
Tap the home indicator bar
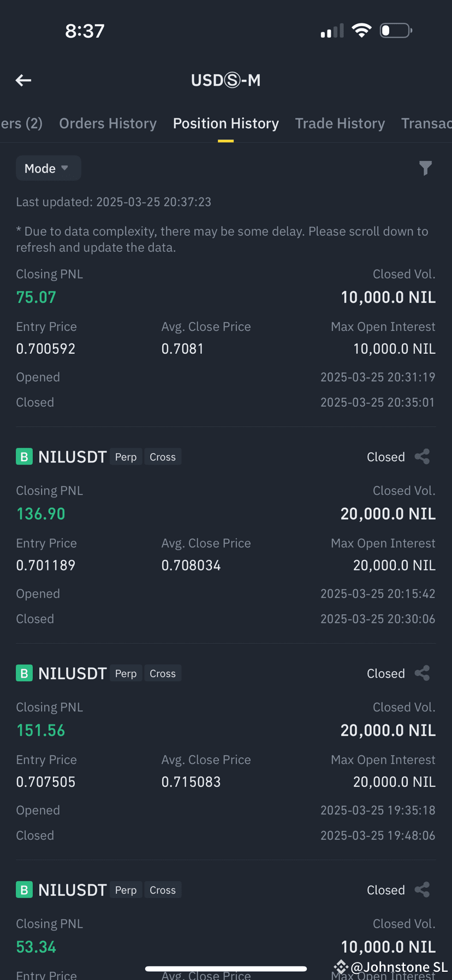coord(226,969)
